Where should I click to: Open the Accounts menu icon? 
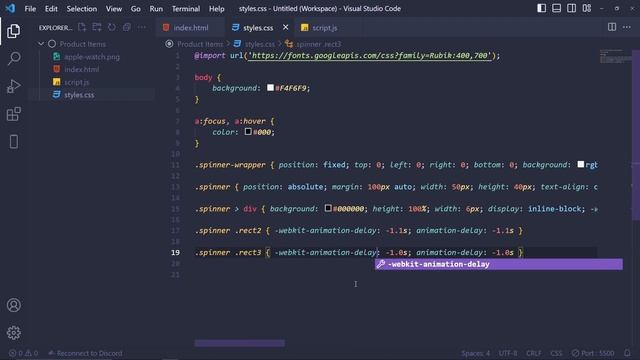[13, 305]
